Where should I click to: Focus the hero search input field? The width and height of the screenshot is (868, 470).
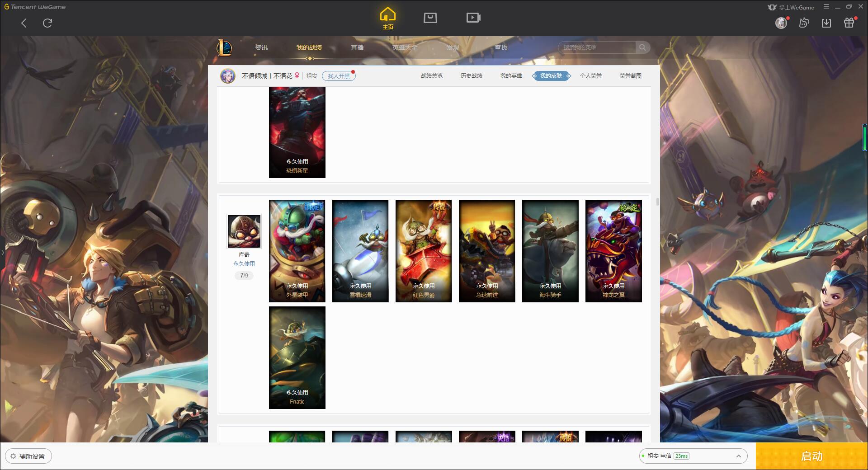tap(598, 47)
